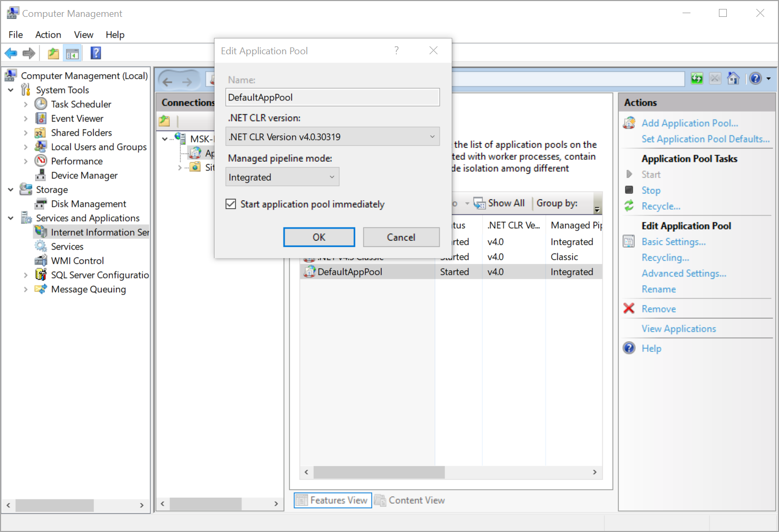The height and width of the screenshot is (532, 779).
Task: Click the Stop application pool icon
Action: pyautogui.click(x=629, y=190)
